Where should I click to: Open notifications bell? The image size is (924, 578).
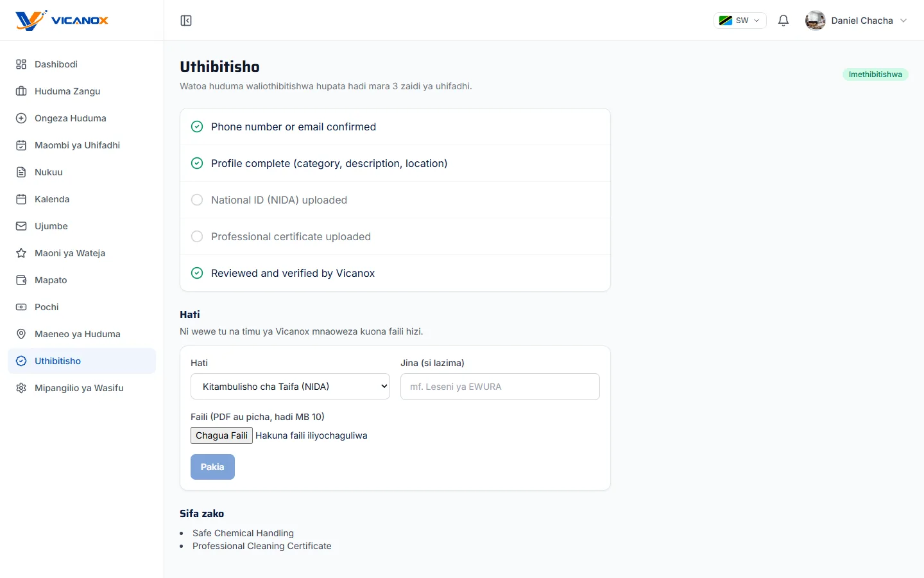pyautogui.click(x=783, y=21)
